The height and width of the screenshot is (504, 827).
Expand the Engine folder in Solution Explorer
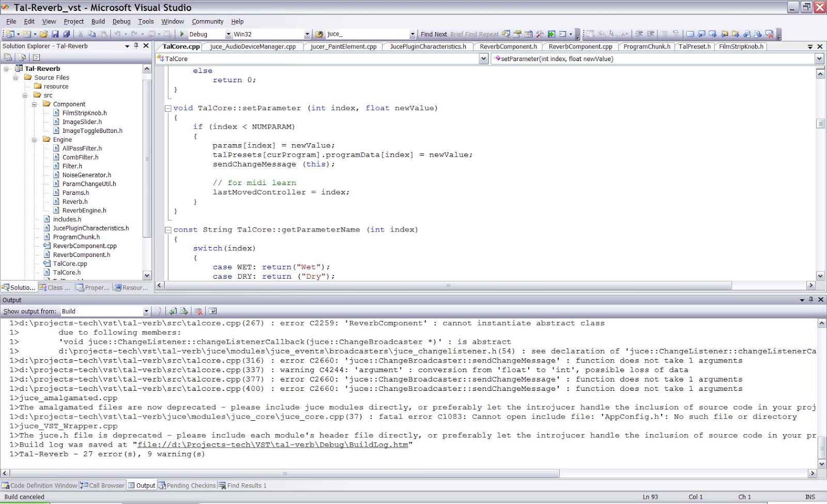pyautogui.click(x=34, y=140)
